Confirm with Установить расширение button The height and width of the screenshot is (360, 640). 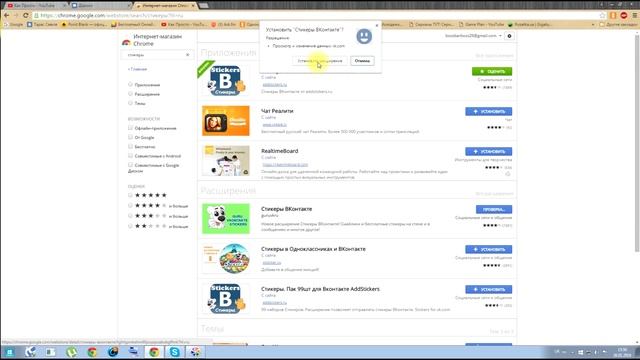click(320, 61)
